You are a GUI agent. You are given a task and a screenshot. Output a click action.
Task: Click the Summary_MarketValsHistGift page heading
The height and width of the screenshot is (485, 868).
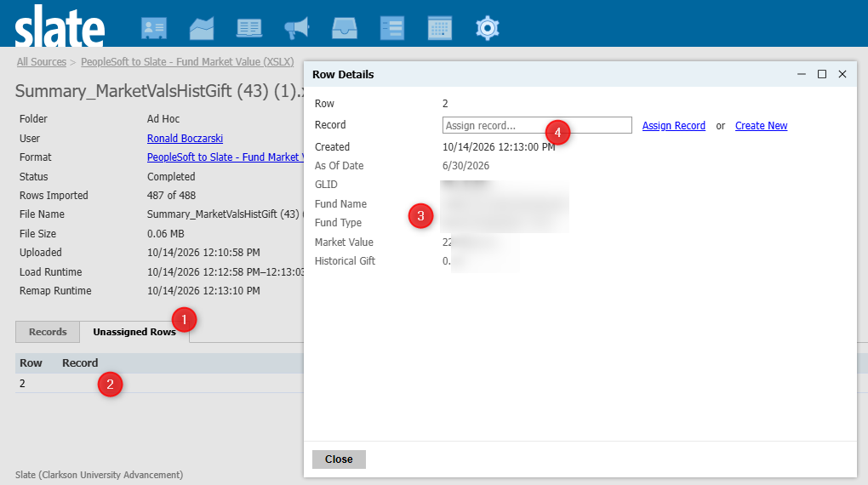click(159, 91)
